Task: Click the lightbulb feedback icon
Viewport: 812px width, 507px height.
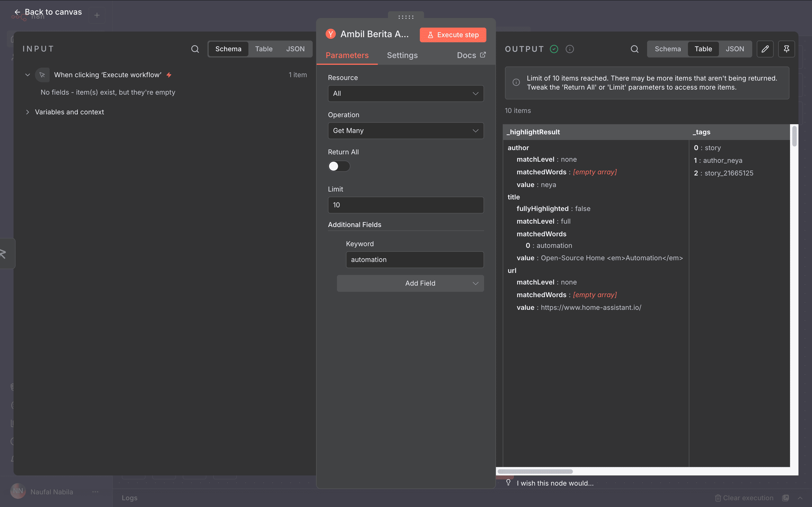Action: tap(508, 482)
